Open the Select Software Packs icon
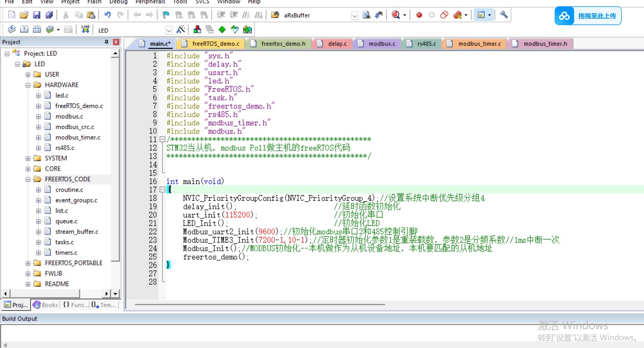Viewport: 644px width, 348px height. click(x=235, y=30)
